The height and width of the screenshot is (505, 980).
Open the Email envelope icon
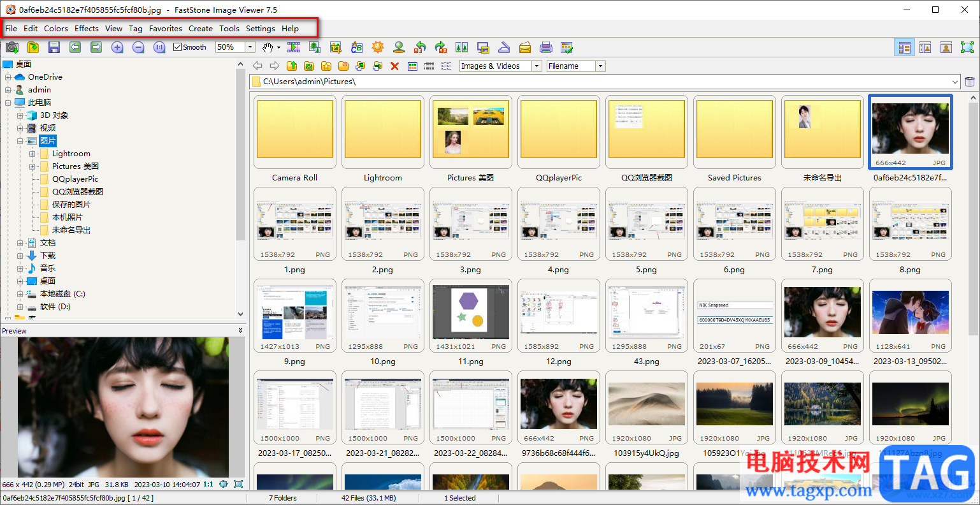(x=525, y=47)
